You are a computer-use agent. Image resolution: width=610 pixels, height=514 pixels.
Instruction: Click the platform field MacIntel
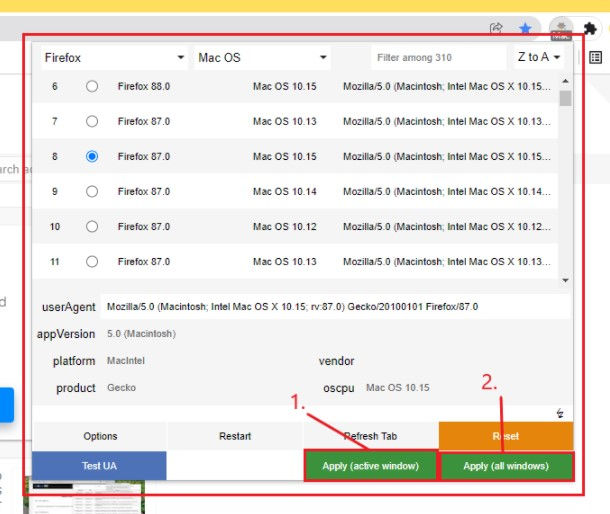click(x=126, y=361)
